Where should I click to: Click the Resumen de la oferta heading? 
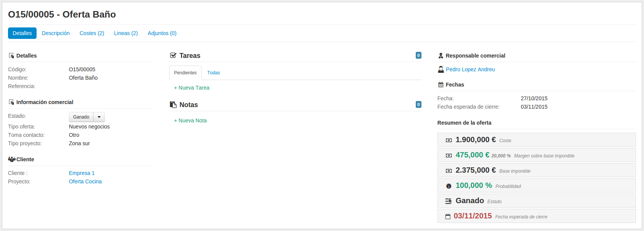pyautogui.click(x=464, y=123)
